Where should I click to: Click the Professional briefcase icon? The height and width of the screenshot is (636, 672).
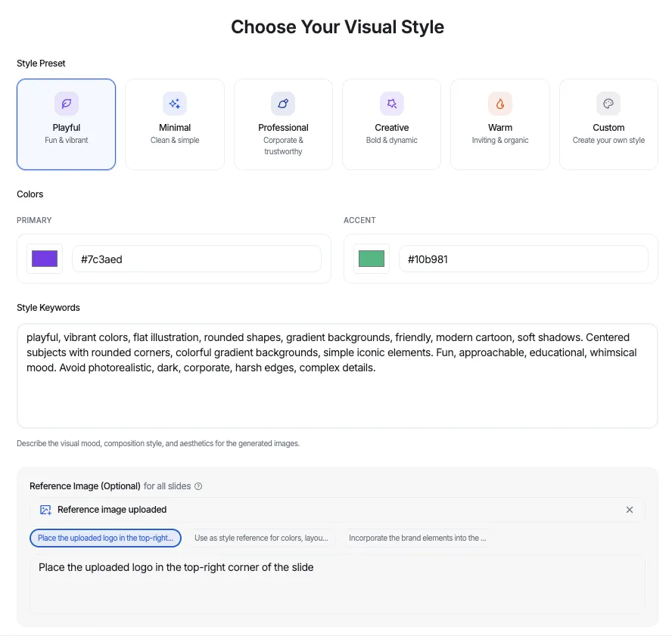(283, 104)
